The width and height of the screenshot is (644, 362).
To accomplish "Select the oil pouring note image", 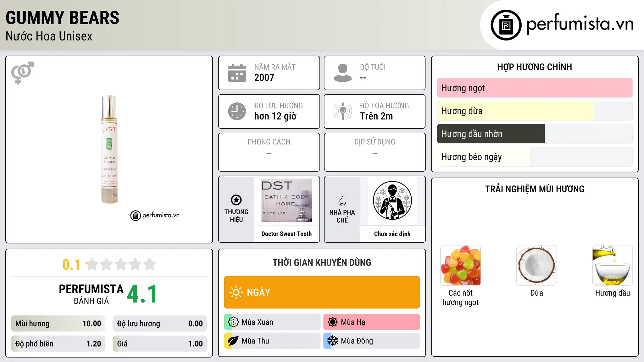I will coord(613,265).
